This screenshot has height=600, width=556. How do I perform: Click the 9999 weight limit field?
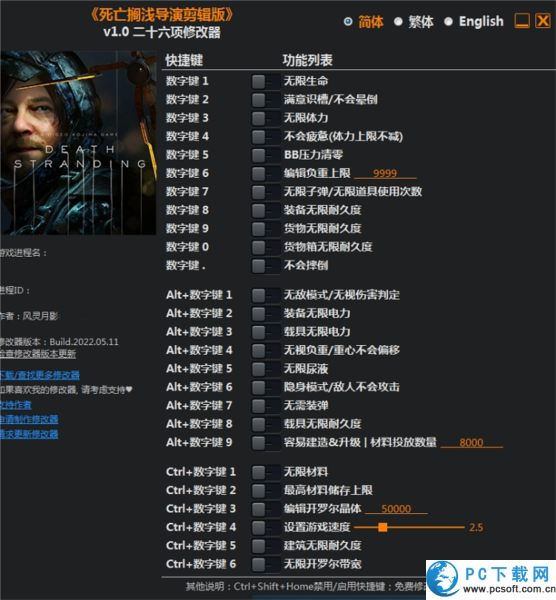click(x=385, y=173)
